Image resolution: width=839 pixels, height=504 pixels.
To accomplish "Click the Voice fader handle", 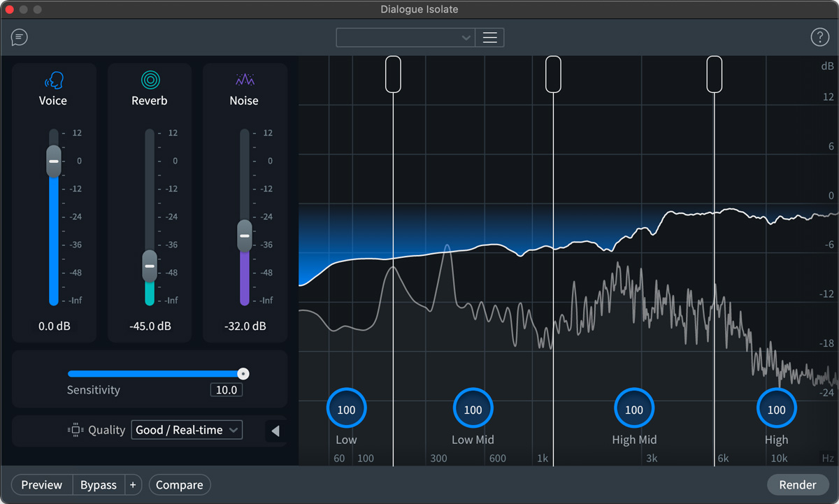I will tap(54, 161).
